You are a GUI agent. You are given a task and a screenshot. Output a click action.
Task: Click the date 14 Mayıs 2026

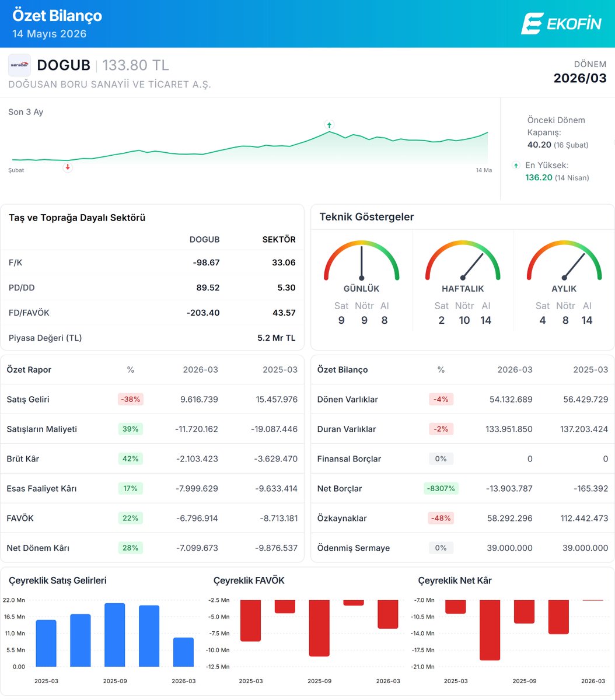(50, 34)
